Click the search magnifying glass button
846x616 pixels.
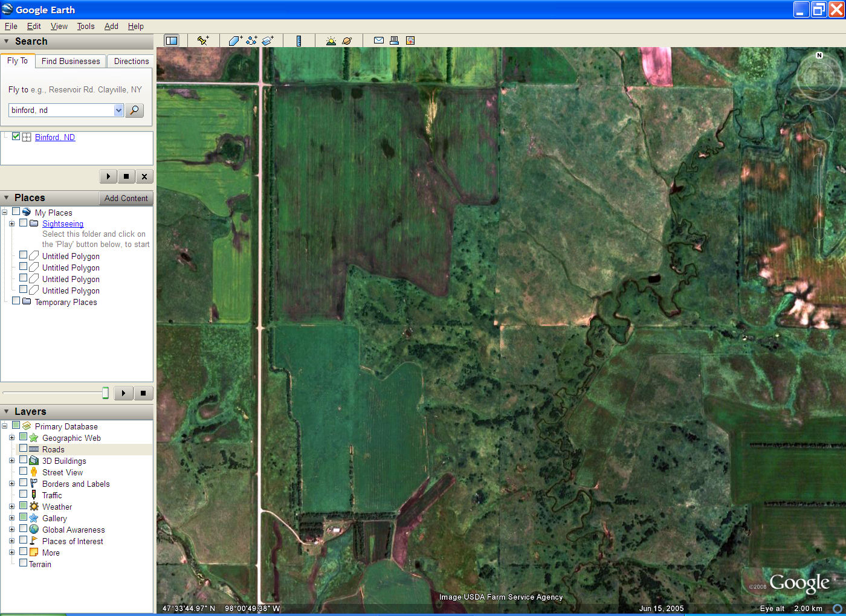coord(134,110)
